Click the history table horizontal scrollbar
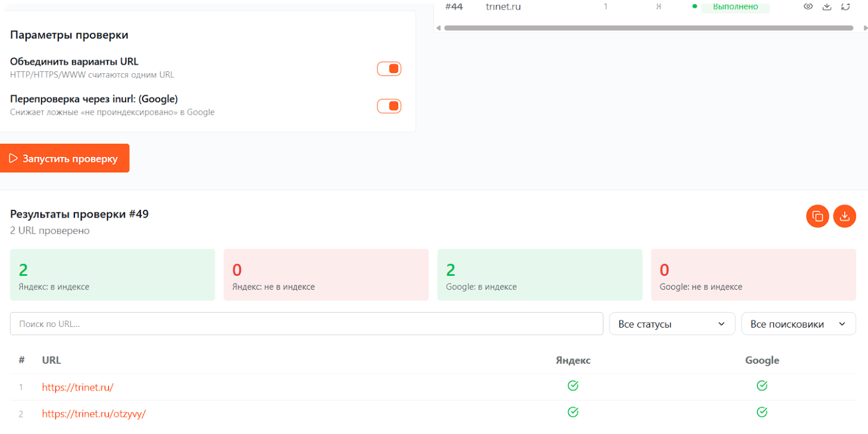 pyautogui.click(x=649, y=28)
